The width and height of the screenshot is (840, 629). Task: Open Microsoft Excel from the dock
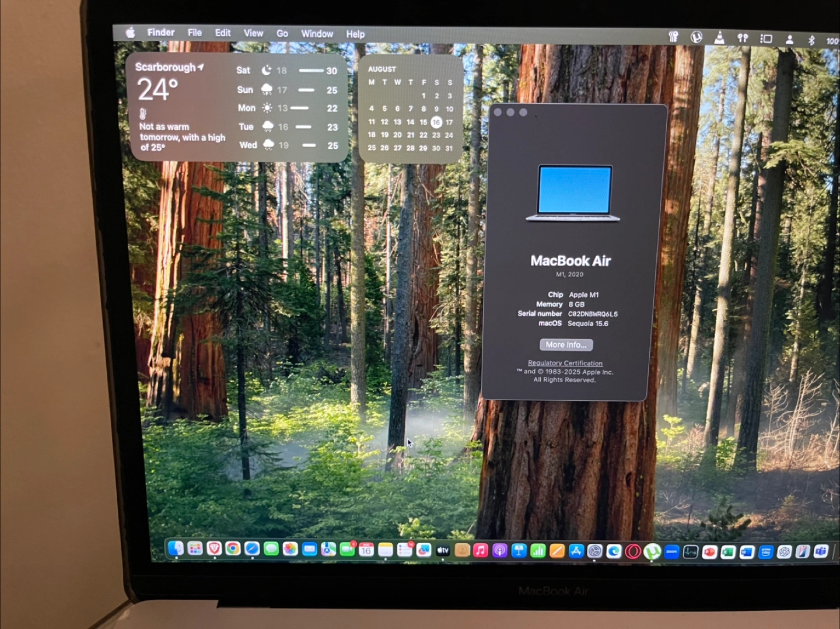tap(728, 552)
